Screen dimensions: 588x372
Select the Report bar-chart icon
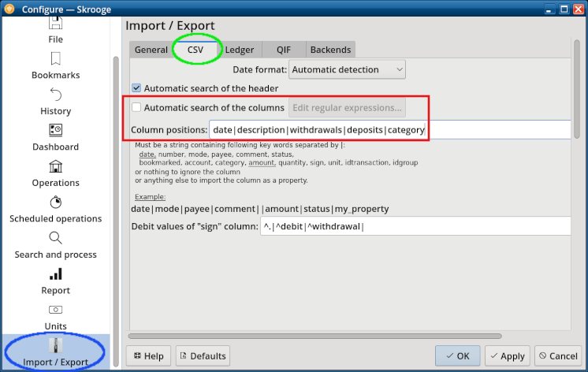click(x=55, y=274)
